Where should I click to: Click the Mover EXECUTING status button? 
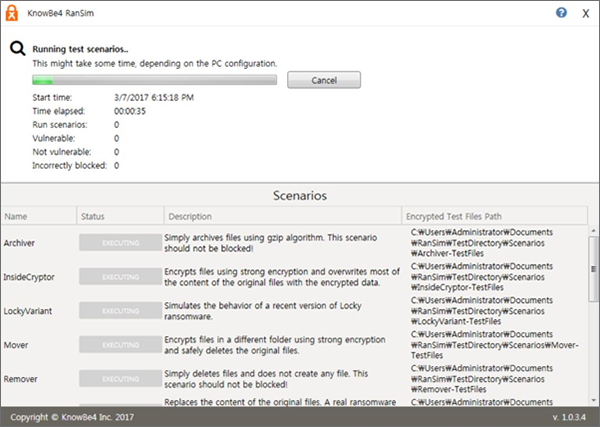(x=121, y=345)
